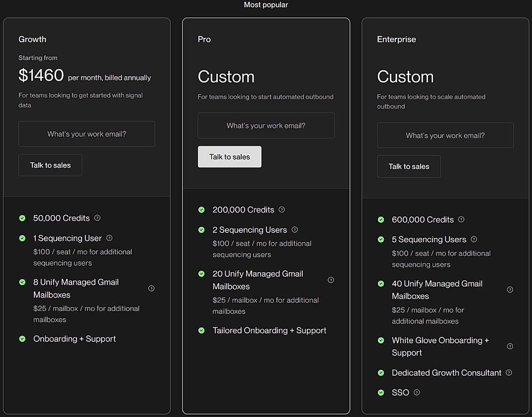Click Custom price in Enterprise card
Image resolution: width=532 pixels, height=417 pixels.
pyautogui.click(x=405, y=77)
